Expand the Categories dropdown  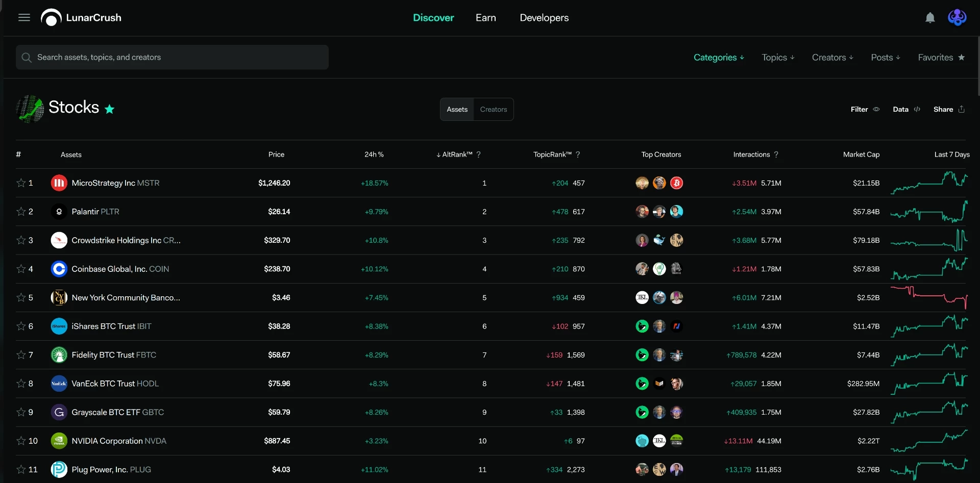coord(719,57)
